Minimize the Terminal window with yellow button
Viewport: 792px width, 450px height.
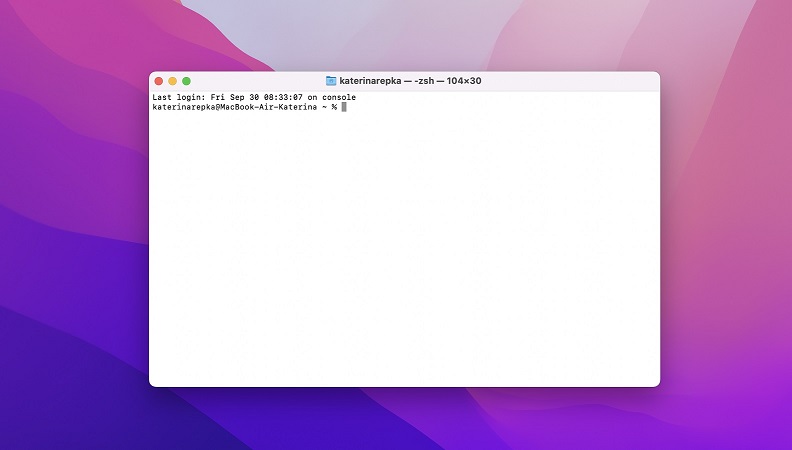[x=172, y=81]
